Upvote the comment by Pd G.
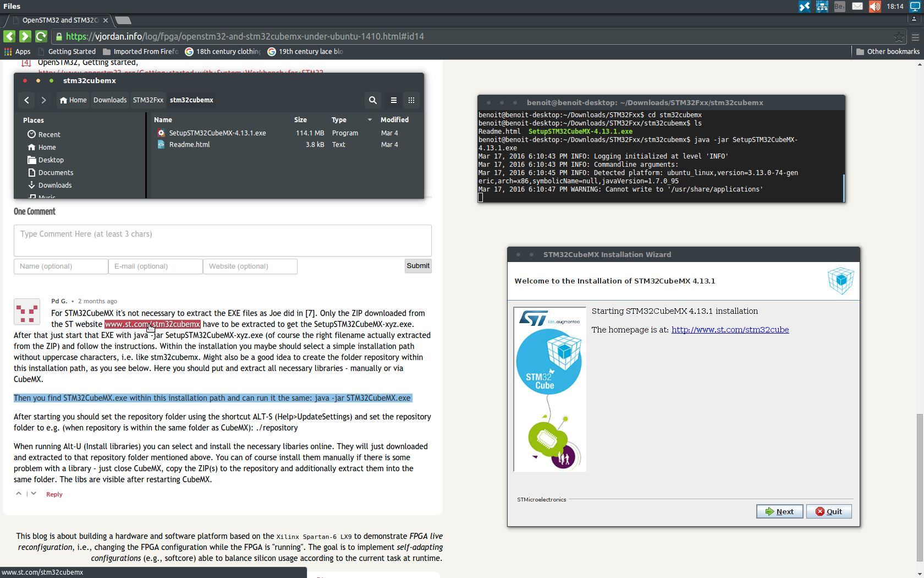Viewport: 924px width, 578px height. (x=19, y=494)
